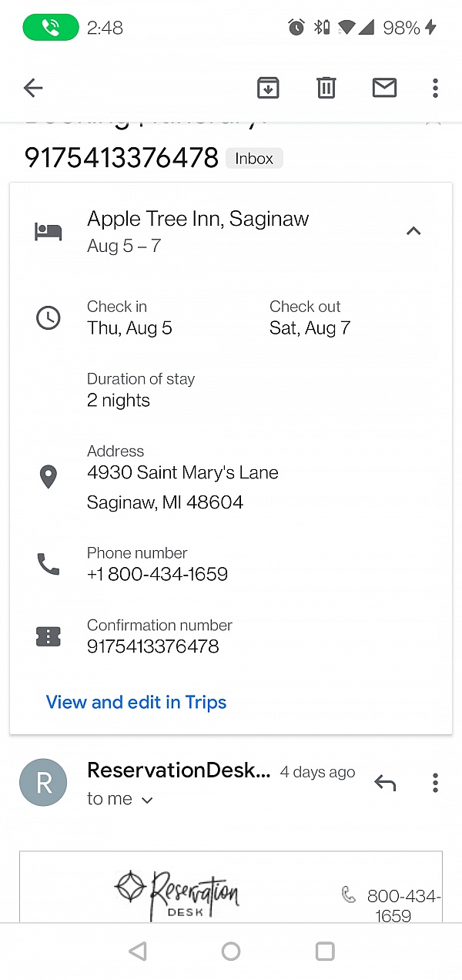The image size is (462, 980).
Task: Open View and edit in Trips
Action: pos(136,702)
